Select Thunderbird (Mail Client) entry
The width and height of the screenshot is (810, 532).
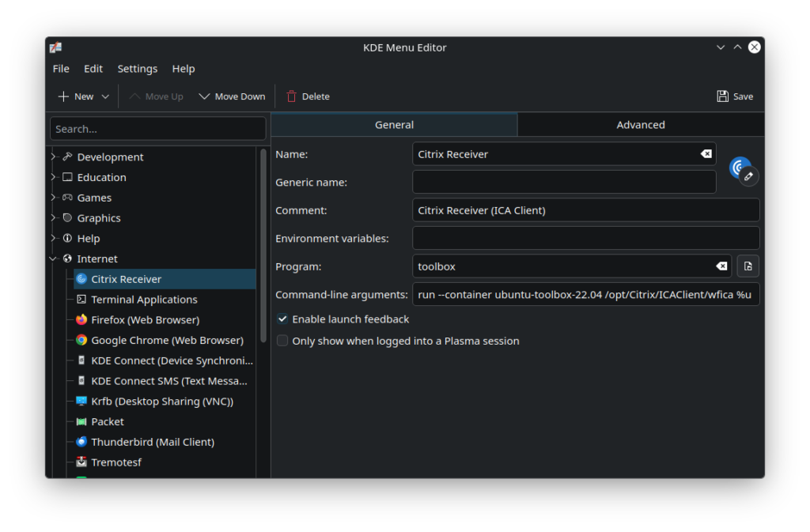point(152,442)
